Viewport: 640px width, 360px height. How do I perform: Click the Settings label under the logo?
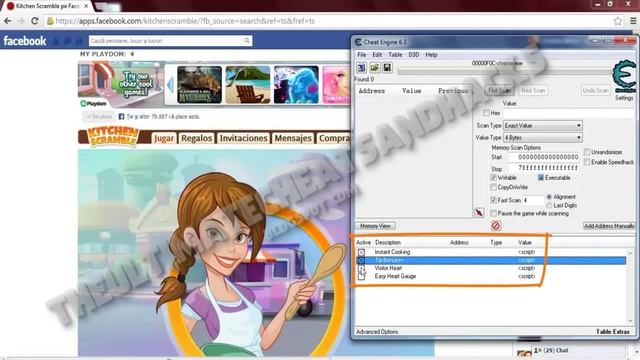point(624,98)
